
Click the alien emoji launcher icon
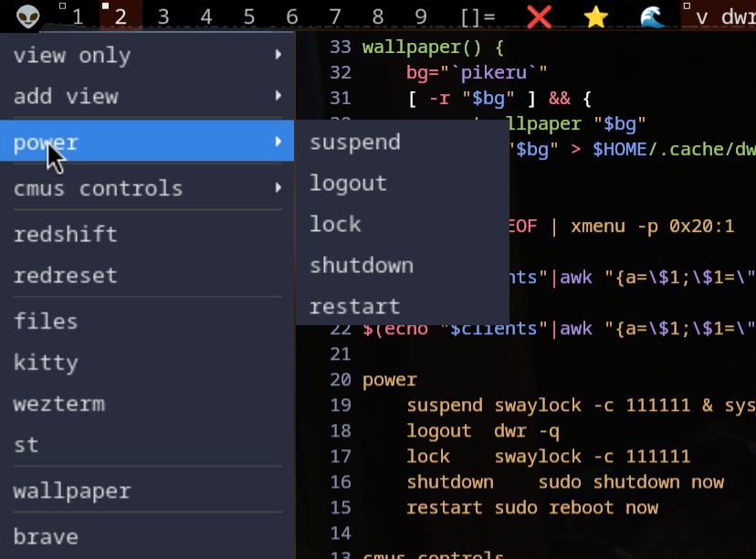[x=28, y=16]
